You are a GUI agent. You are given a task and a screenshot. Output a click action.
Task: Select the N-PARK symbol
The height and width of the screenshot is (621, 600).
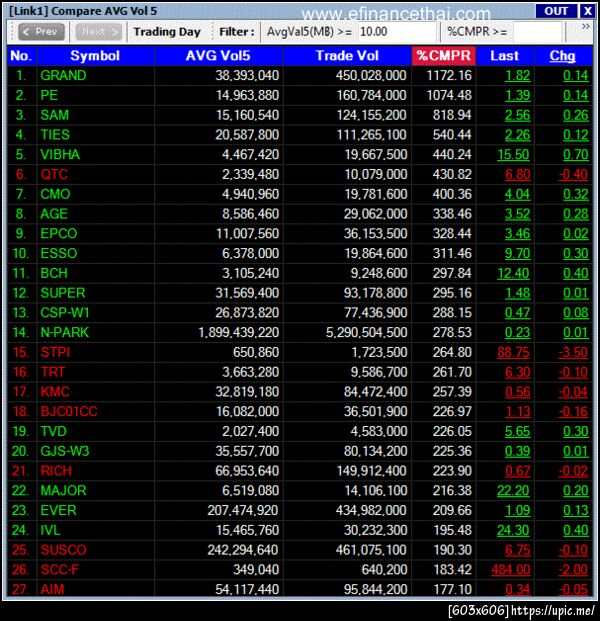65,332
